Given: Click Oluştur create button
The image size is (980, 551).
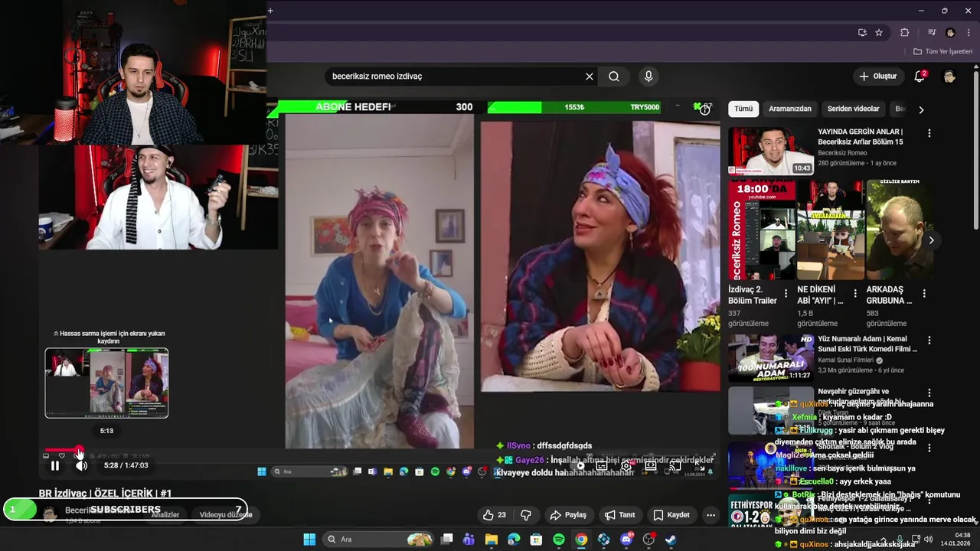Looking at the screenshot, I should click(877, 77).
